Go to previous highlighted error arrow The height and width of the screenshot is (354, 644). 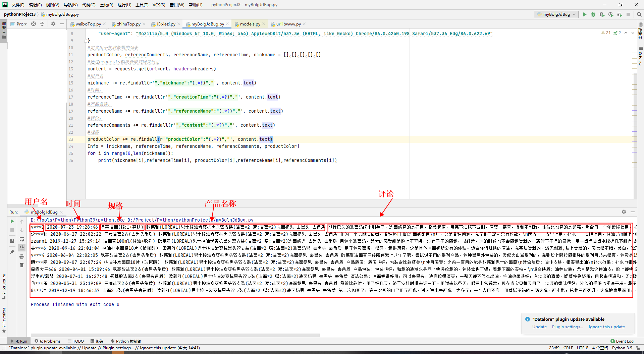(x=626, y=33)
